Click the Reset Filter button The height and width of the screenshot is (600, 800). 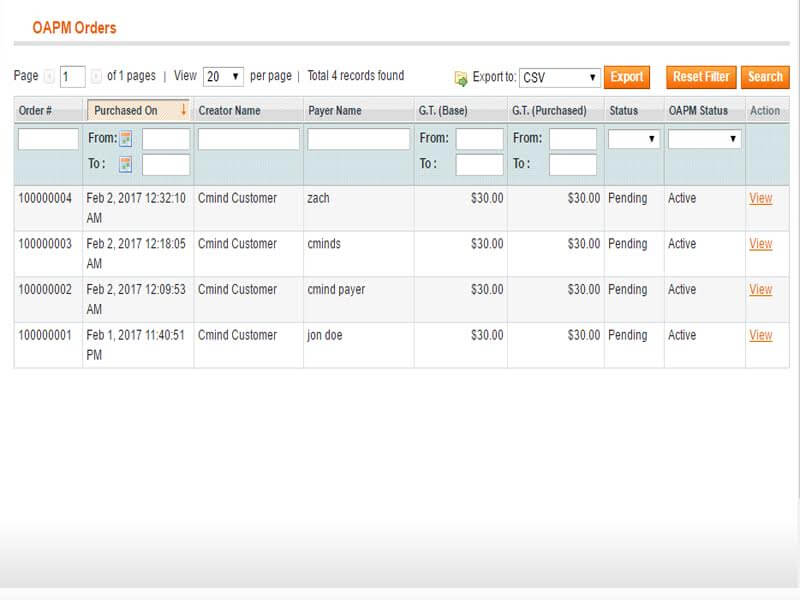701,77
